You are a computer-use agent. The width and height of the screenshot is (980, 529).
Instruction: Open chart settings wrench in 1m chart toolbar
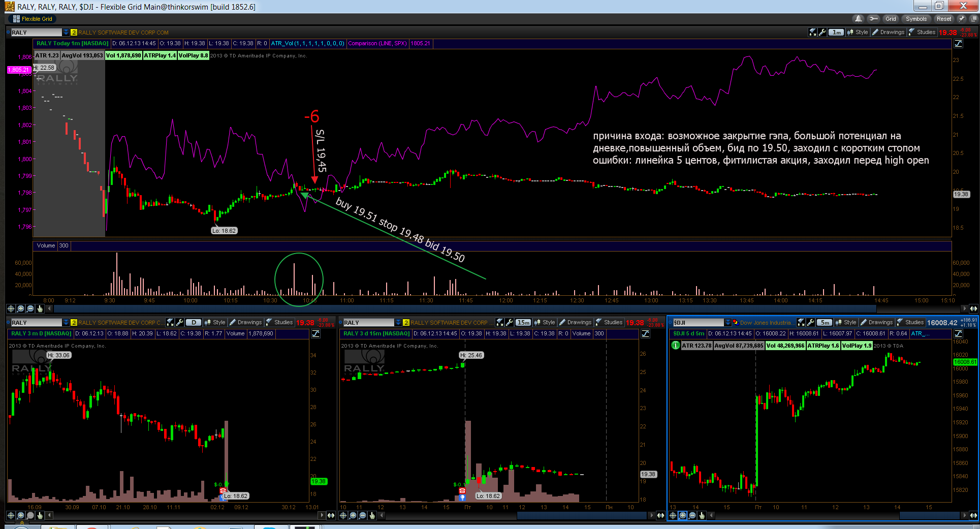pyautogui.click(x=823, y=32)
